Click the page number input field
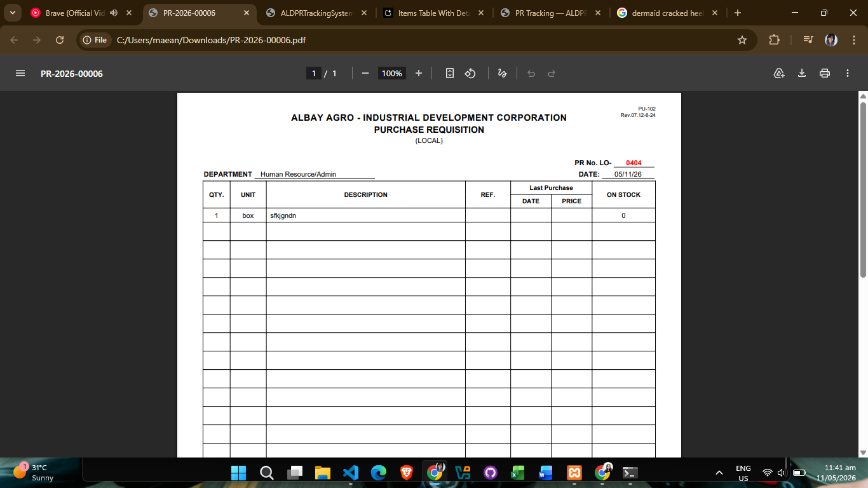Viewport: 868px width, 488px height. click(x=313, y=73)
